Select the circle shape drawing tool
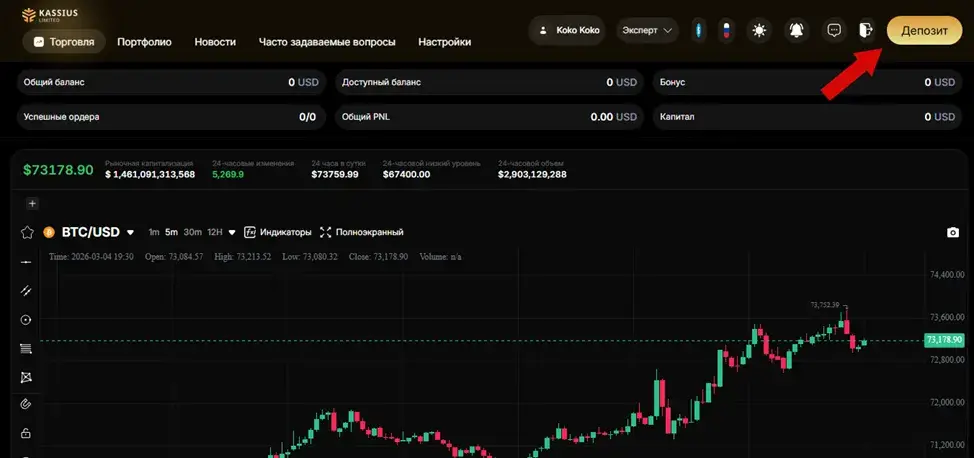 pos(26,319)
